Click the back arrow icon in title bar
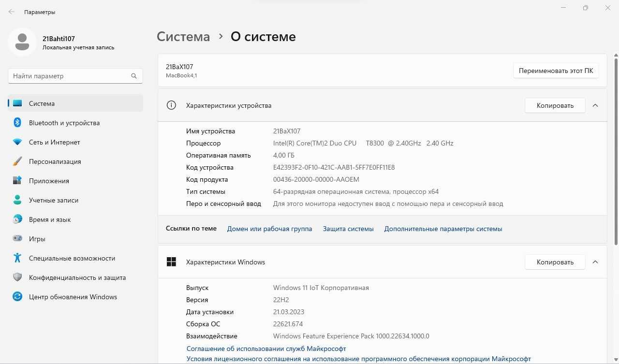The width and height of the screenshot is (619, 364). coord(12,12)
